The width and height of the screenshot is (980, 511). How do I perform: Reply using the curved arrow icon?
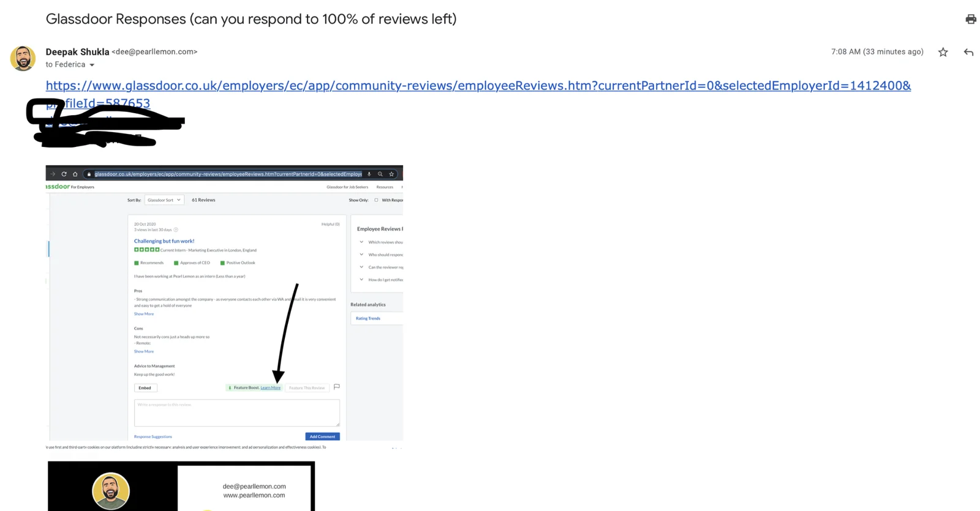pos(968,52)
